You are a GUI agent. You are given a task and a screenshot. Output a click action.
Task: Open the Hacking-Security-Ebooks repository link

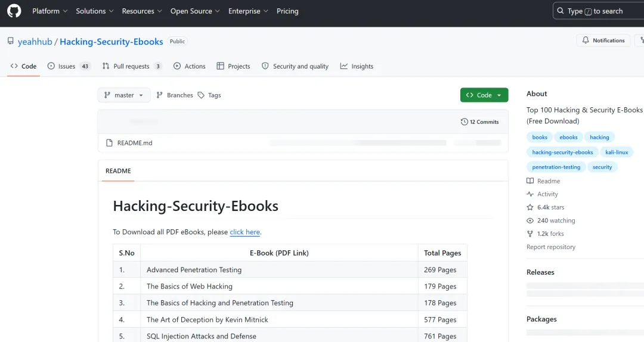pos(112,42)
